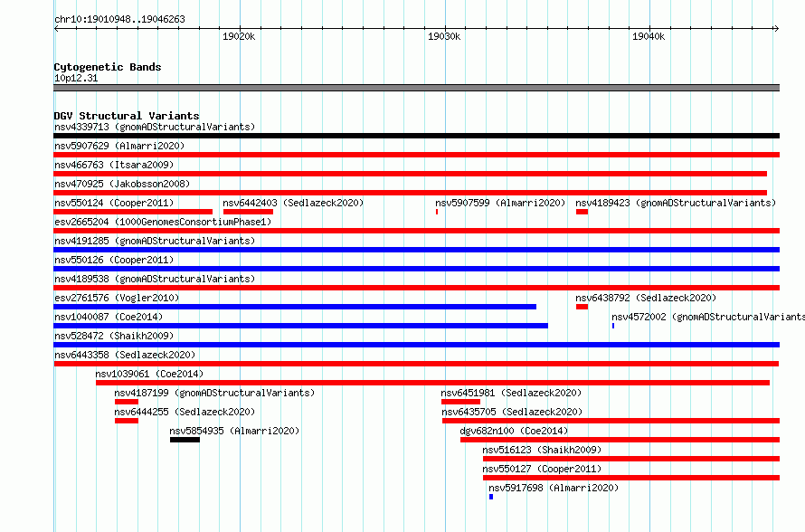This screenshot has height=532, width=805.
Task: Open nsv4187199 (gnomADStructuralVariants) label
Action: point(214,393)
